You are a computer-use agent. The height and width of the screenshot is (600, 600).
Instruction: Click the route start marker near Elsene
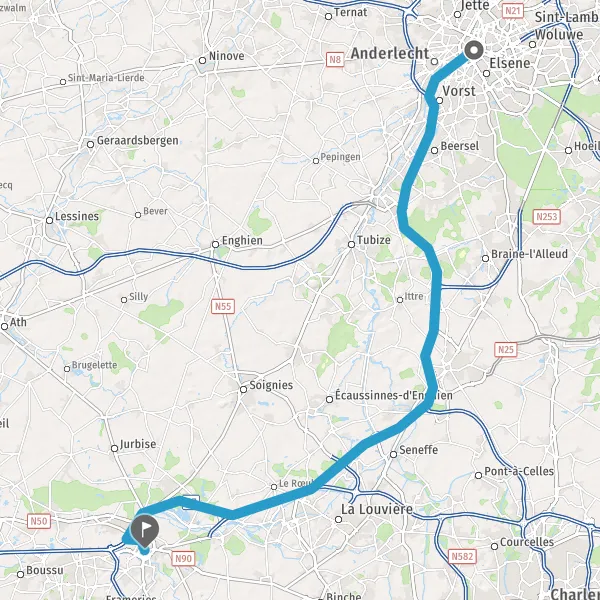coord(474,50)
